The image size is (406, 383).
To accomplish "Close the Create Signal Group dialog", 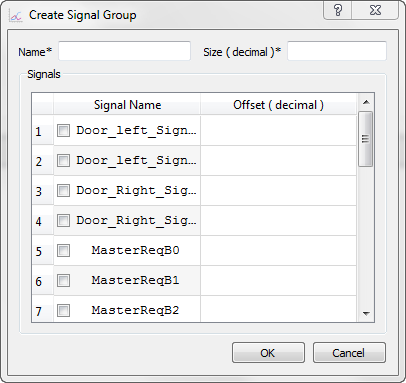I will coord(375,10).
